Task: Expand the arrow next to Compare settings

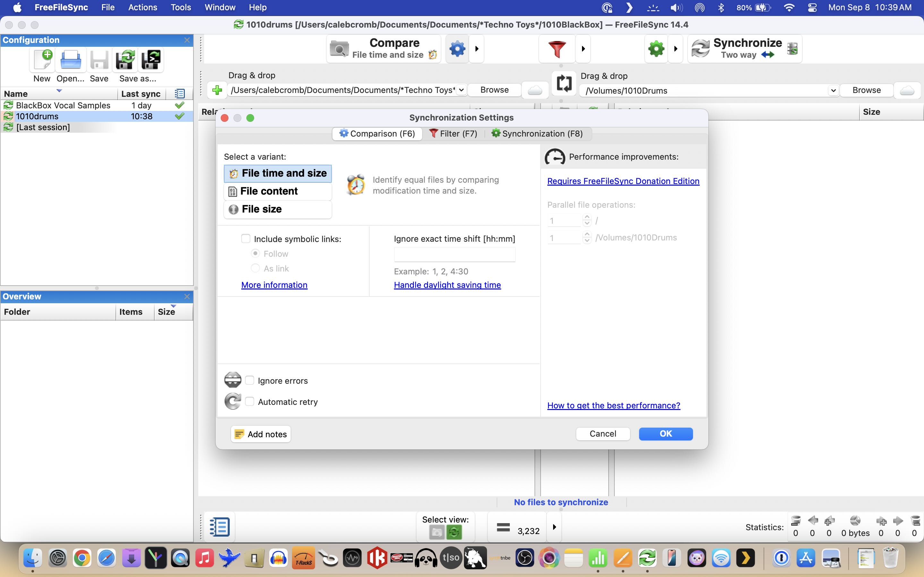Action: [x=476, y=49]
